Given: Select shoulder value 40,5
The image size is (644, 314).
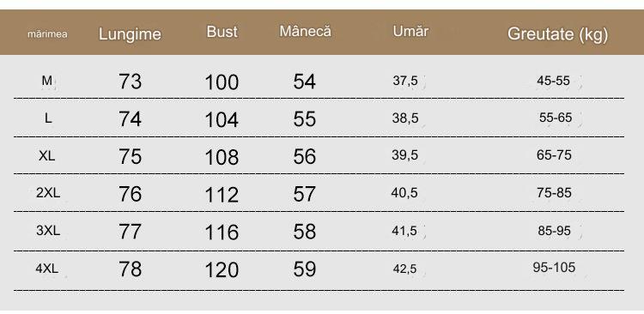Looking at the screenshot, I should [x=404, y=193].
